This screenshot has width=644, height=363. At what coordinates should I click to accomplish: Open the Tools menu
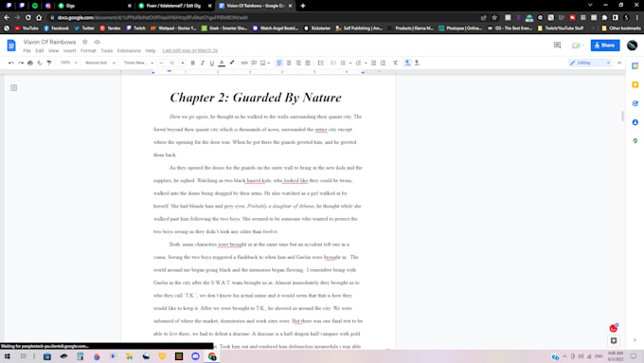106,50
